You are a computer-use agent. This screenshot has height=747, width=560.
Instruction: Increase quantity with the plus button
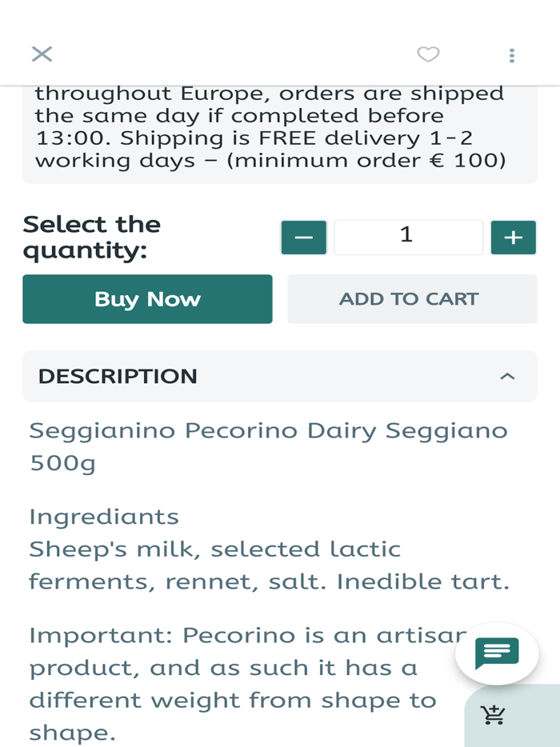click(513, 237)
